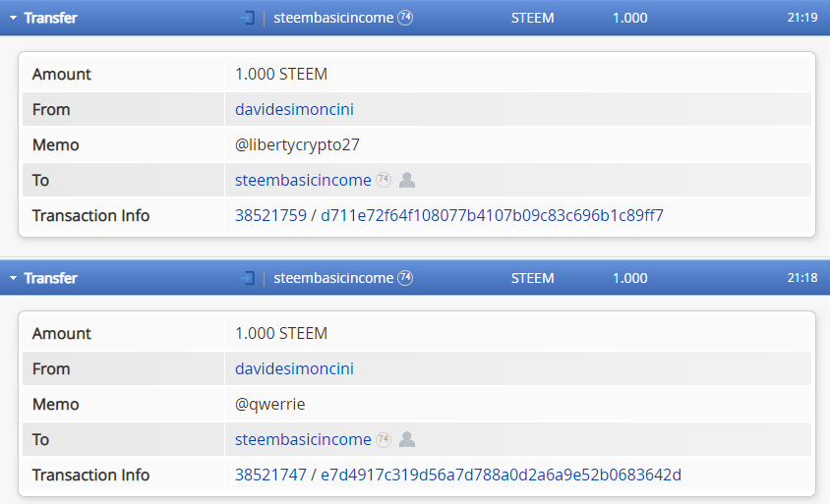This screenshot has width=830, height=504.
Task: Click Memo label in the second transfer
Action: (x=56, y=405)
